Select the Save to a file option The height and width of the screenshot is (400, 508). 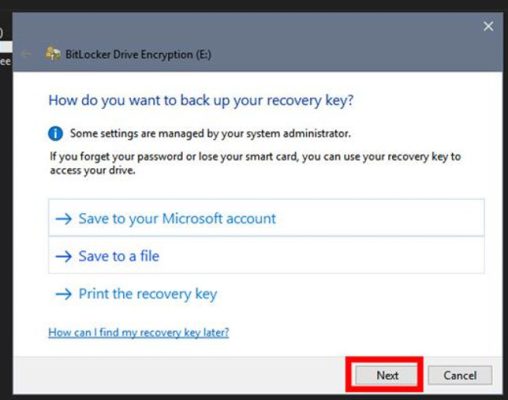[266, 256]
